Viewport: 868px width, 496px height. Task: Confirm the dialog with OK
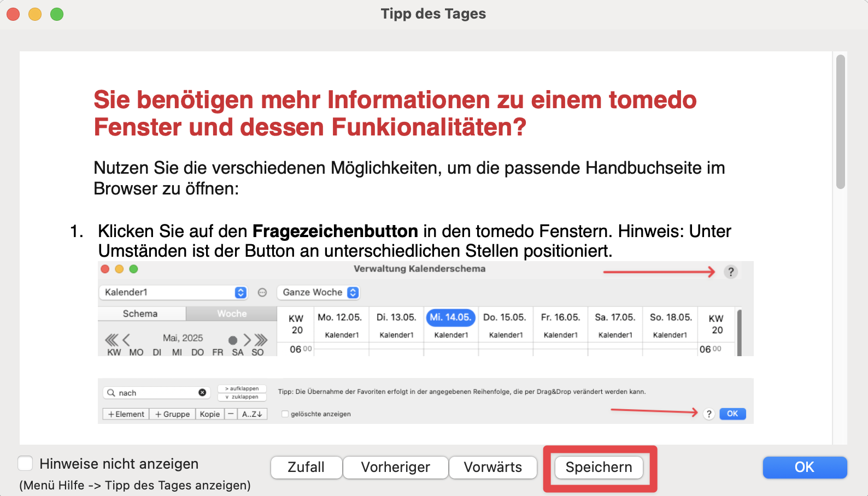(x=805, y=468)
